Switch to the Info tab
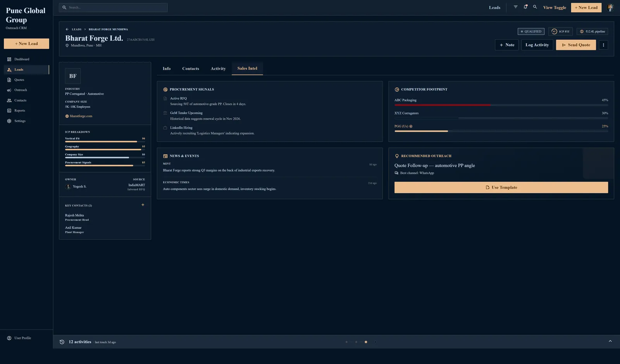620x364 pixels. 167,69
